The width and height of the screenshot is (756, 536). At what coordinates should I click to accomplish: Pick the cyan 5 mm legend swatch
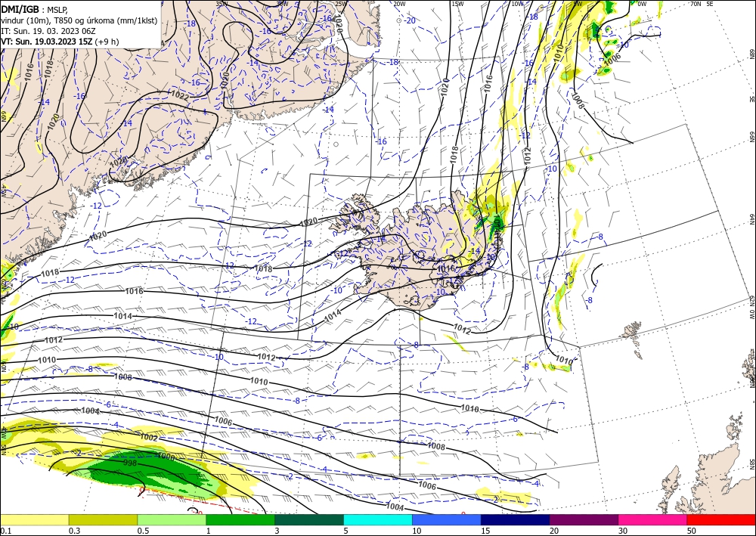pos(378,519)
